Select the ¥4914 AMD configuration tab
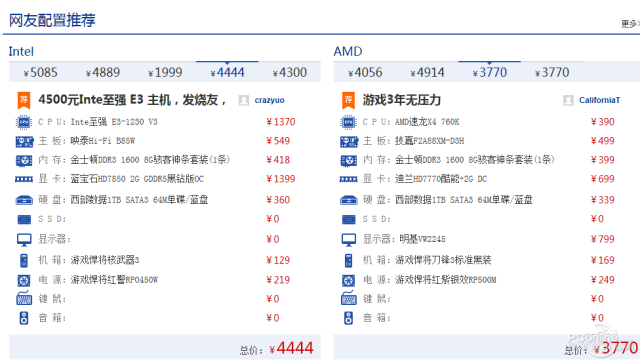The height and width of the screenshot is (364, 640). [x=427, y=73]
